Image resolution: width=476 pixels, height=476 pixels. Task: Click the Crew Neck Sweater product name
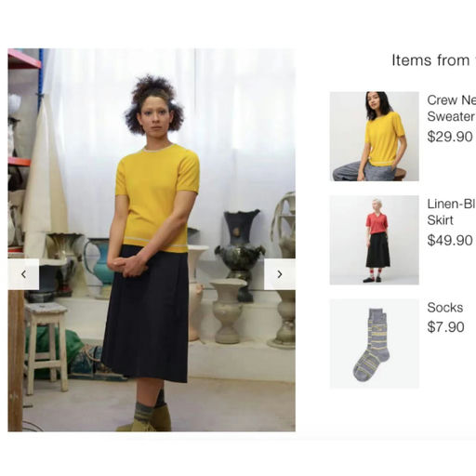452,108
